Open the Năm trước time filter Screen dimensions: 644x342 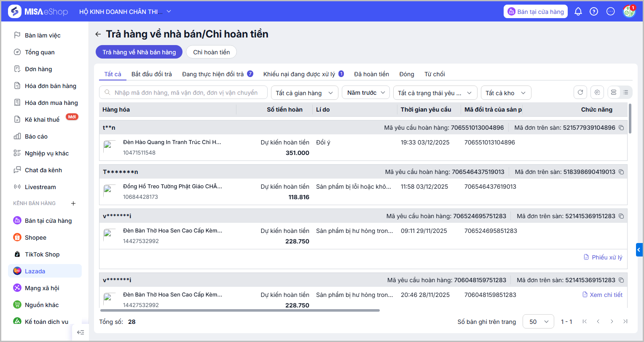point(365,93)
